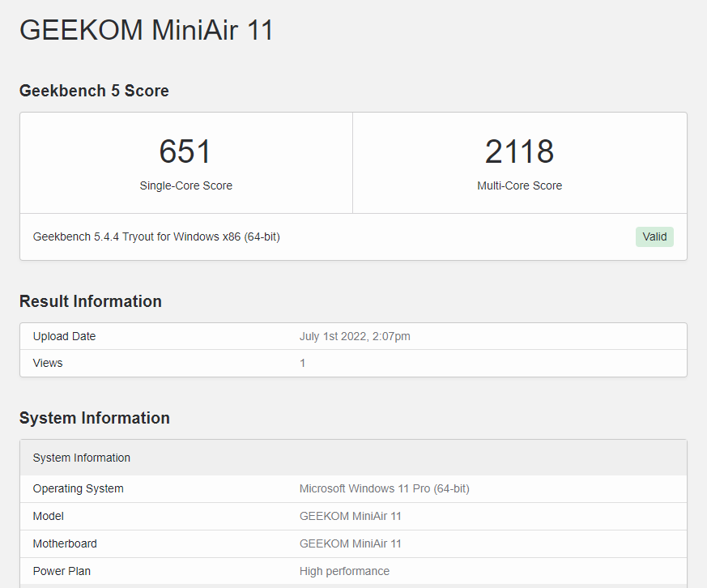The width and height of the screenshot is (707, 588).
Task: Select the Result Information heading
Action: pos(90,301)
